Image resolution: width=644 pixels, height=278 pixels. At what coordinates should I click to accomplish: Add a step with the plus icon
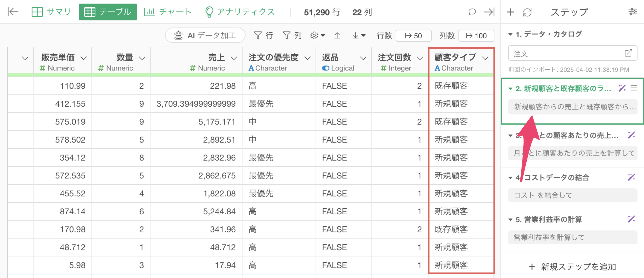[511, 12]
